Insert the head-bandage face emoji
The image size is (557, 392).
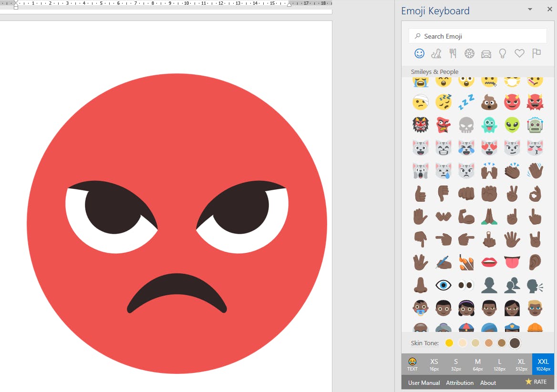[420, 102]
